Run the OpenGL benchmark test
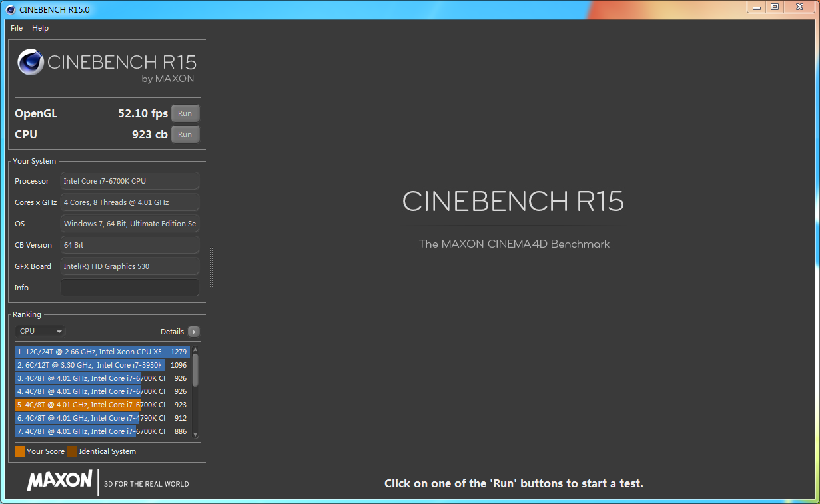Screen dimensions: 820x504 click(x=185, y=113)
